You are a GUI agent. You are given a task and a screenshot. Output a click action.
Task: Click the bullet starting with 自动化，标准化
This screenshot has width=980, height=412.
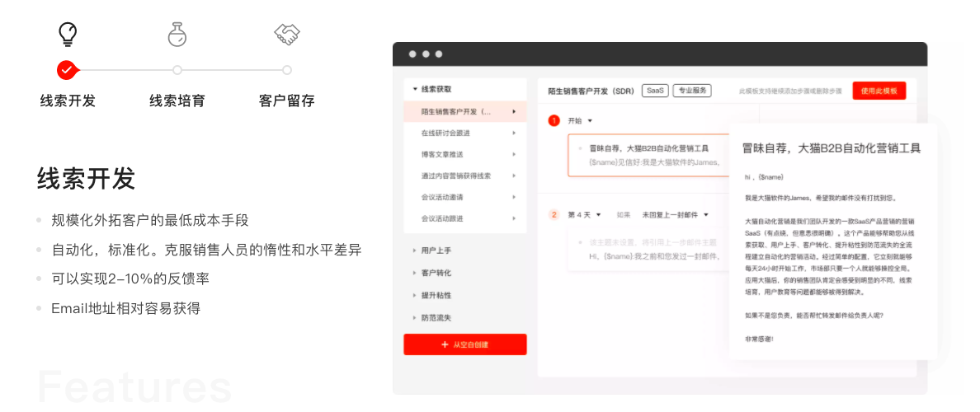pos(206,250)
